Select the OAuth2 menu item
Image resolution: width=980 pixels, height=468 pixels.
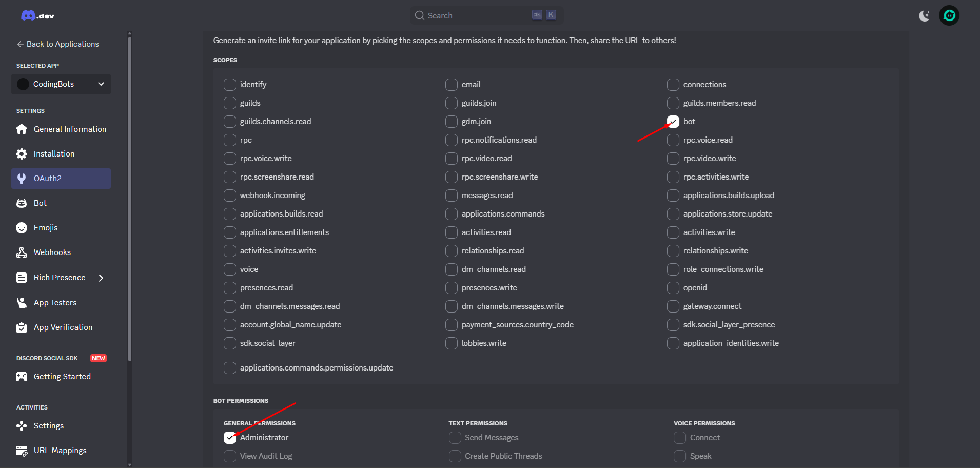pos(61,179)
